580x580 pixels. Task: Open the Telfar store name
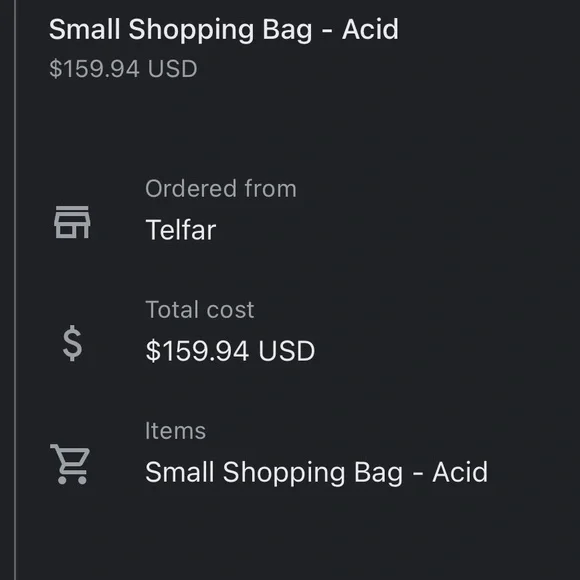pyautogui.click(x=181, y=230)
